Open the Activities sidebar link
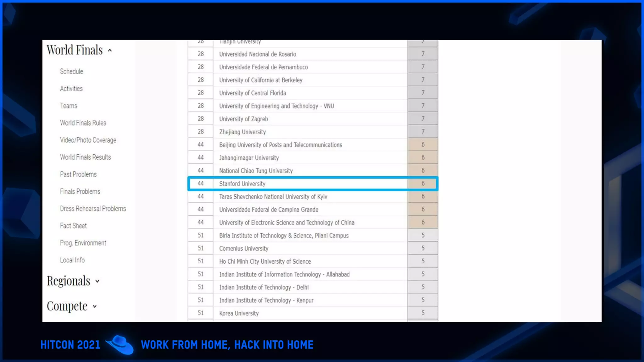Viewport: 644px width, 362px height. 71,89
